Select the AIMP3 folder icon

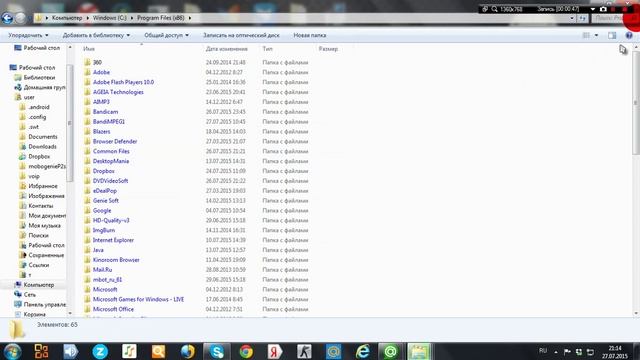point(87,102)
